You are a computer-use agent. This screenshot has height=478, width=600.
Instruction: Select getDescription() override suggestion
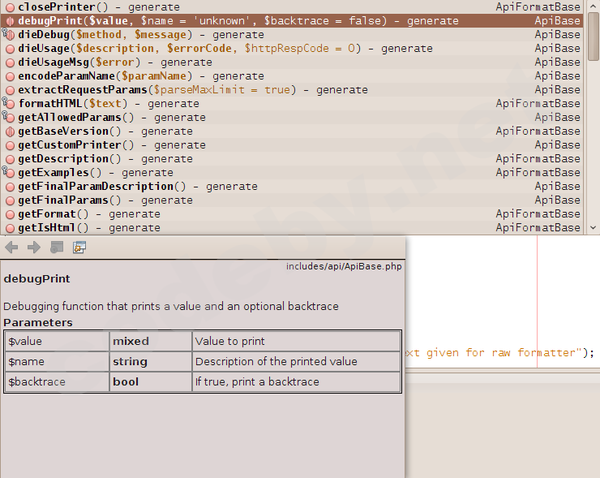105,159
